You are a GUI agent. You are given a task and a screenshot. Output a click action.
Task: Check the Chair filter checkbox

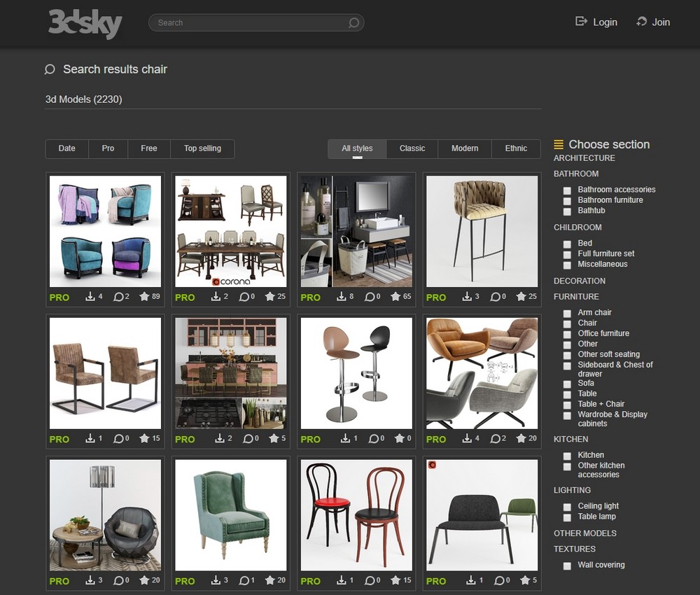pyautogui.click(x=566, y=323)
